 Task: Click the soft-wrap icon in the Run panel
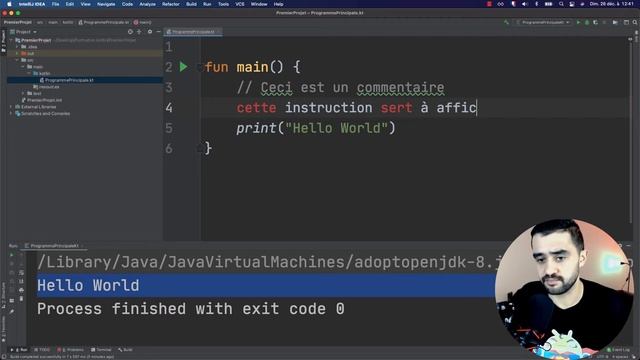tap(21, 273)
